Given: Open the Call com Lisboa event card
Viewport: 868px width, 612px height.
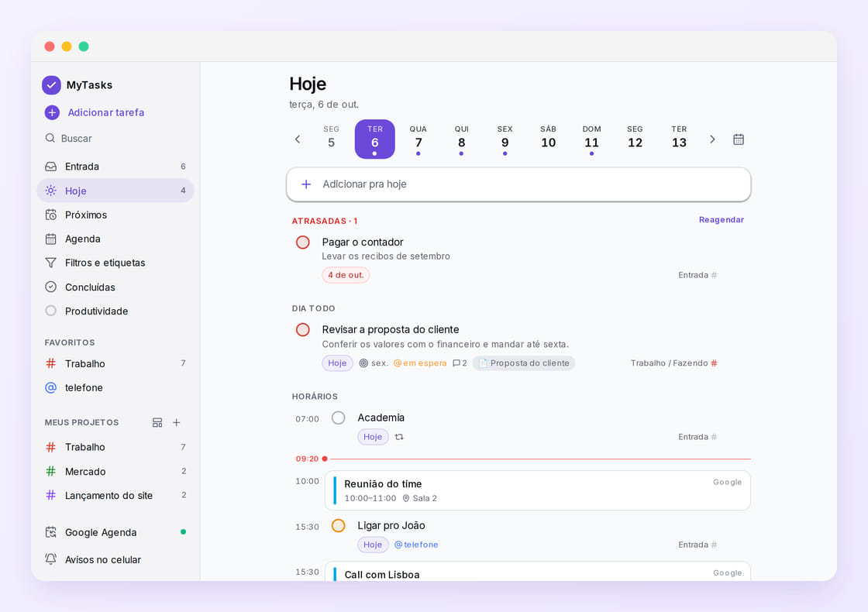Looking at the screenshot, I should pyautogui.click(x=538, y=572).
